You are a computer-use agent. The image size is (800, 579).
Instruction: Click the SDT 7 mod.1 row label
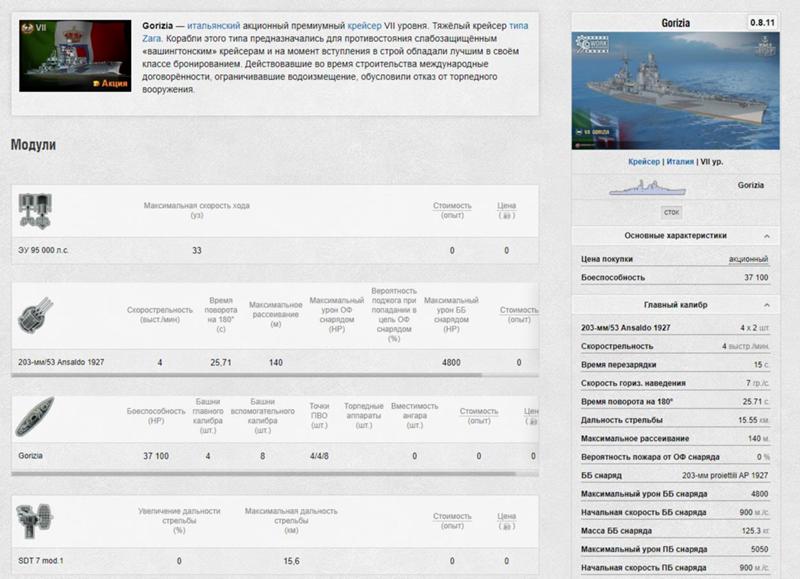(41, 561)
